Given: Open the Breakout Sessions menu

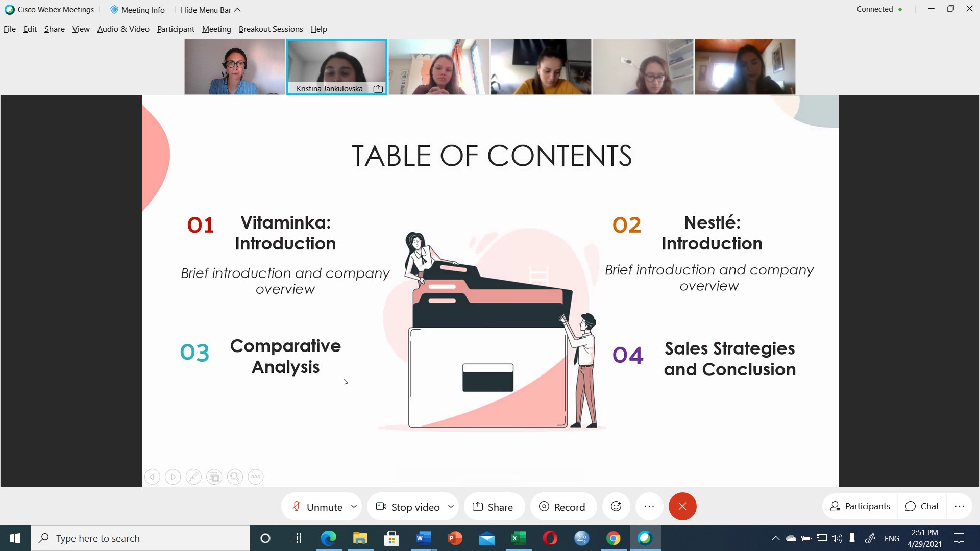Looking at the screenshot, I should pos(271,29).
